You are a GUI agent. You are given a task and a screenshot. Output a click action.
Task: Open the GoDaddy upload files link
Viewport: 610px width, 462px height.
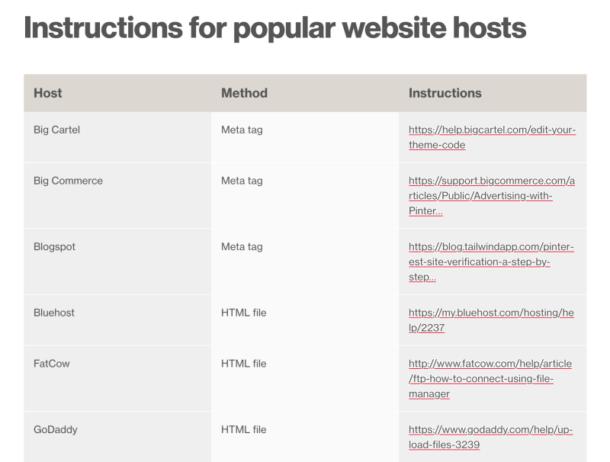(x=491, y=437)
